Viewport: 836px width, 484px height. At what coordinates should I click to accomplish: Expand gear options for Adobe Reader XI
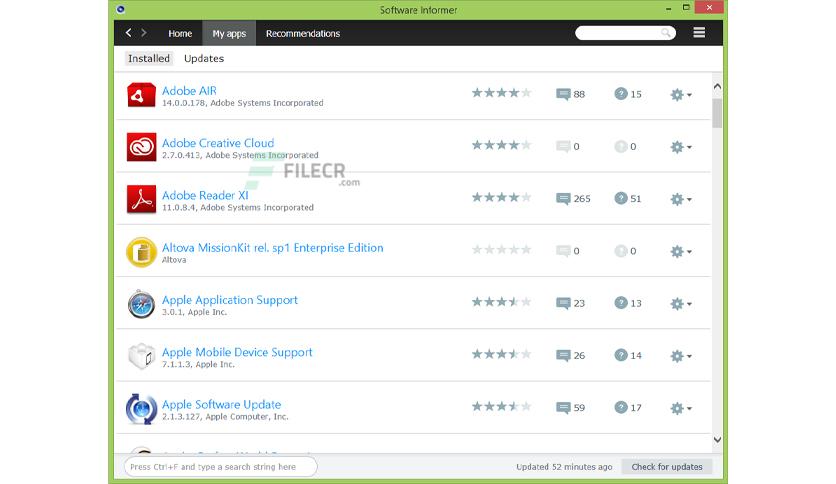tap(680, 199)
